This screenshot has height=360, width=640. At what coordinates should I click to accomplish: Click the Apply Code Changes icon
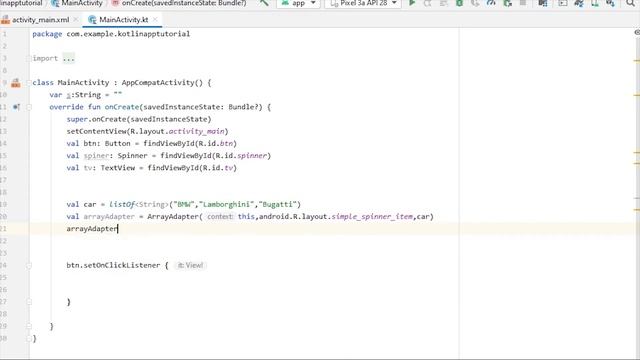click(443, 3)
